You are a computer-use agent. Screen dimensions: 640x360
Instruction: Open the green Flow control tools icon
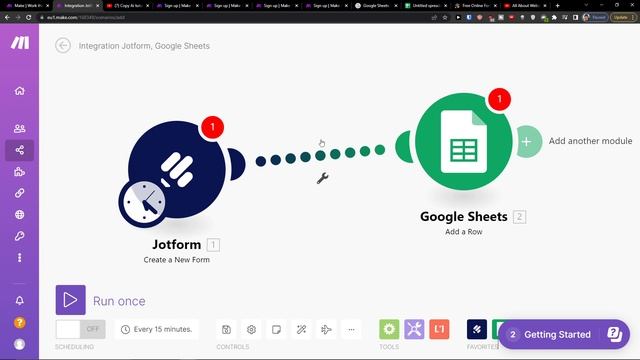(389, 329)
